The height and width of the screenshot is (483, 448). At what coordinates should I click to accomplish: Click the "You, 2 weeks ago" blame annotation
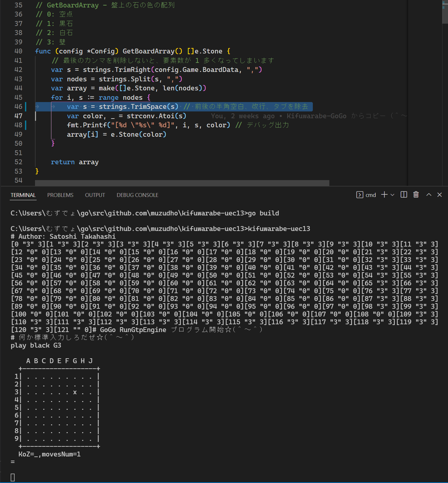point(242,116)
